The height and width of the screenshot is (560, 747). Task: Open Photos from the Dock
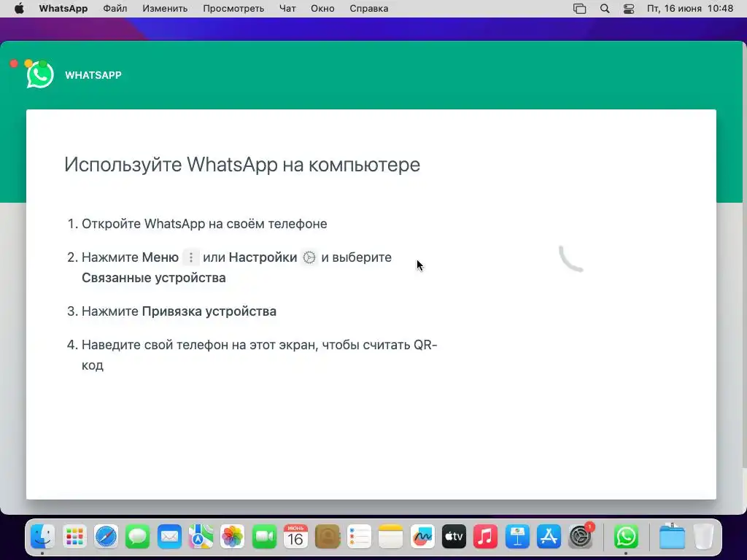pos(233,537)
